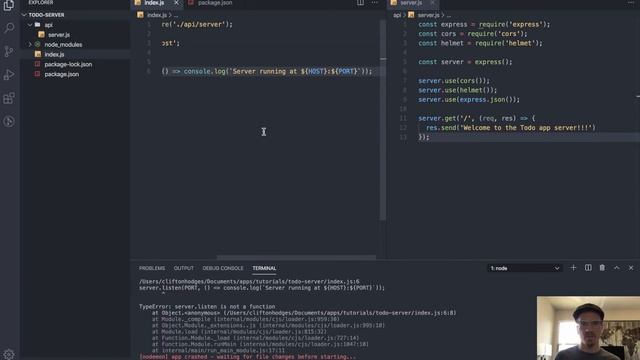
Task: Split the index.js editor
Action: [360, 3]
